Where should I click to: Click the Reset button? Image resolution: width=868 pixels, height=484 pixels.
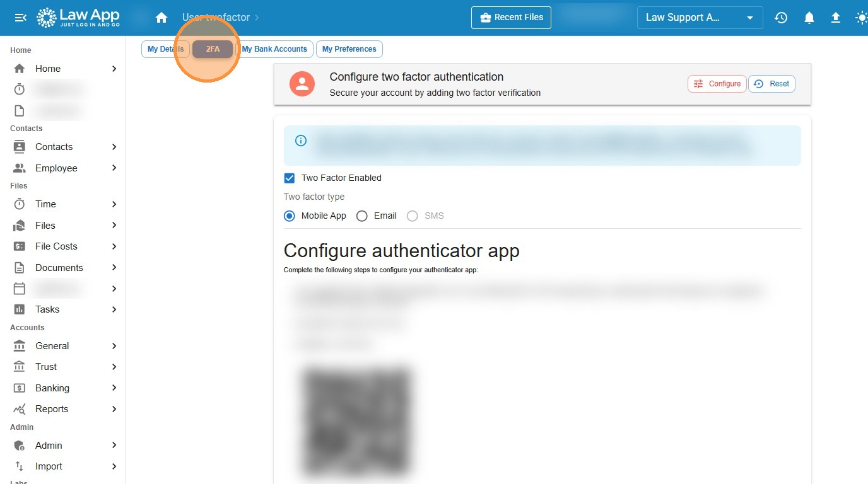(x=771, y=84)
